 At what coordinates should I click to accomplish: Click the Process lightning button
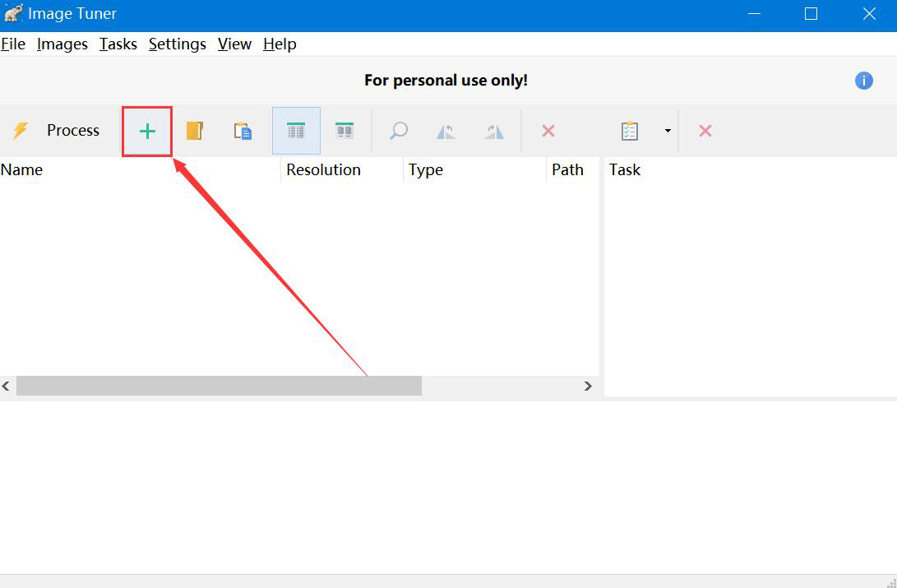[57, 131]
